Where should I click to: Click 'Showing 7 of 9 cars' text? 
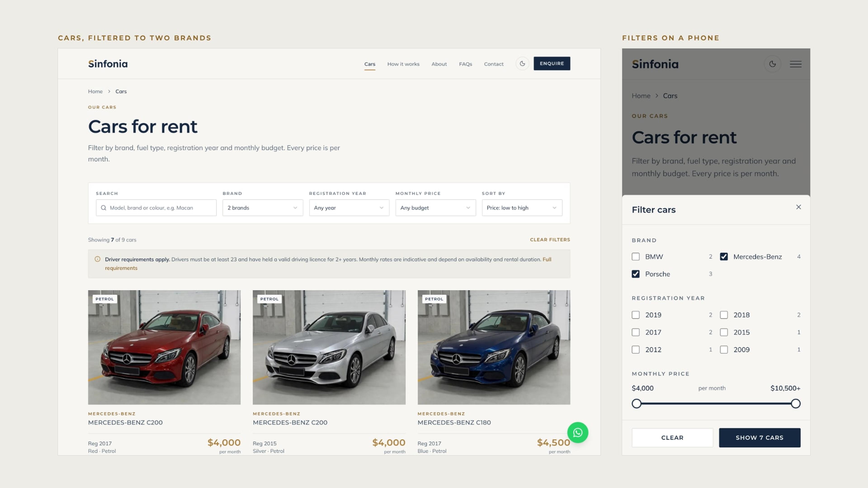pos(112,240)
